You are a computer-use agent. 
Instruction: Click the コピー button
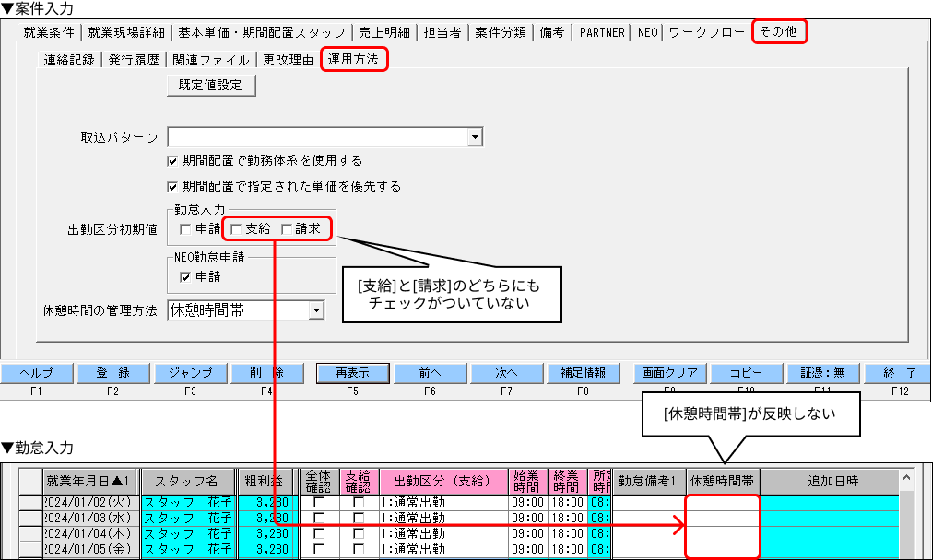tap(747, 373)
